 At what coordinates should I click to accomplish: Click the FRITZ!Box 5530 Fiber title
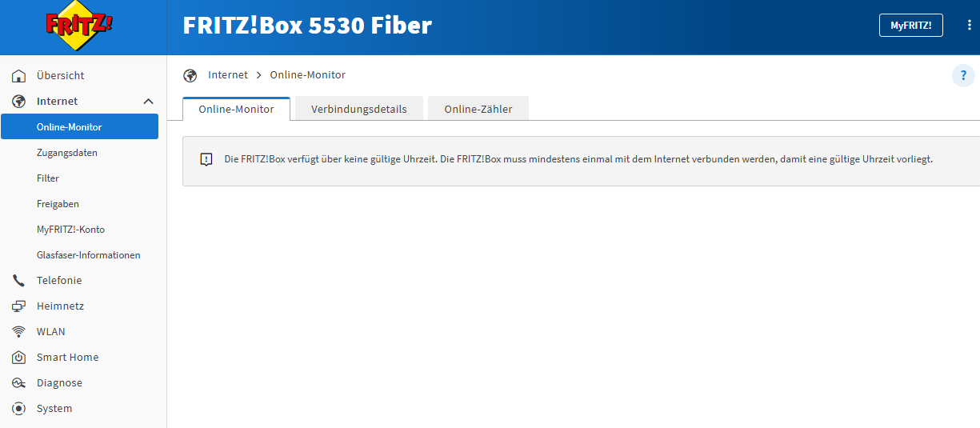pyautogui.click(x=307, y=26)
